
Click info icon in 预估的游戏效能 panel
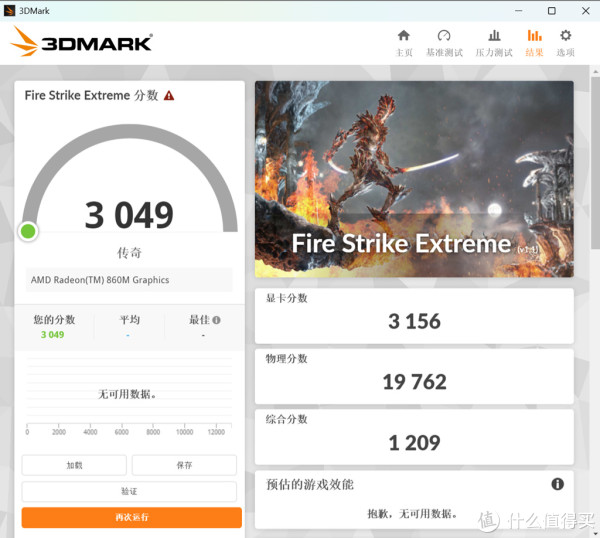(557, 484)
